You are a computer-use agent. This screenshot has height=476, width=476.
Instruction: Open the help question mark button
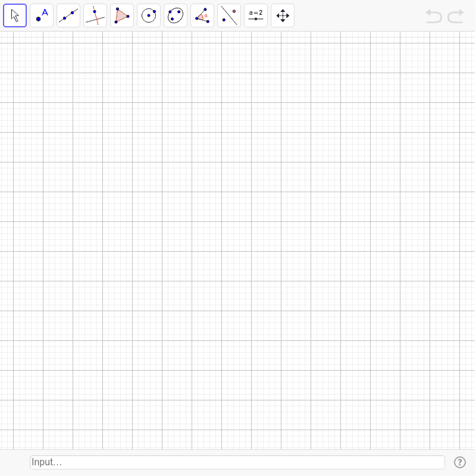click(x=459, y=462)
